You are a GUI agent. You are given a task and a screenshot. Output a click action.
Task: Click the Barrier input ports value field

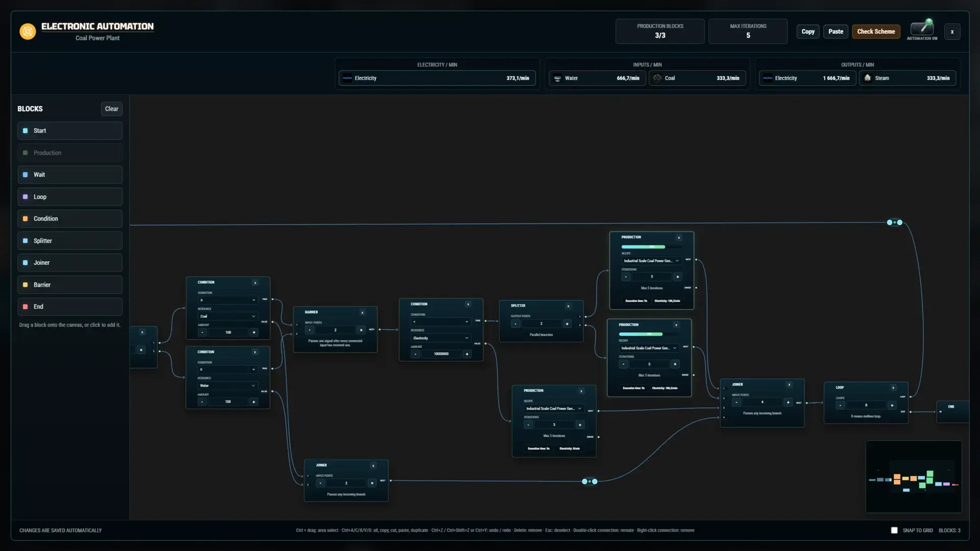point(335,330)
